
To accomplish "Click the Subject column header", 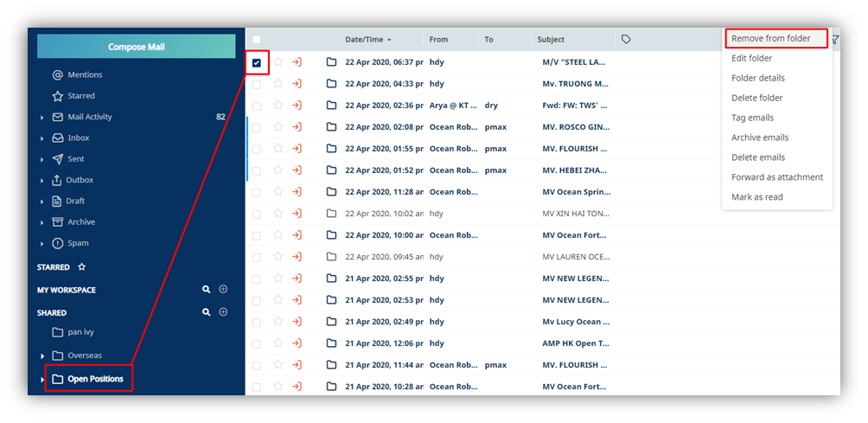I will [551, 40].
